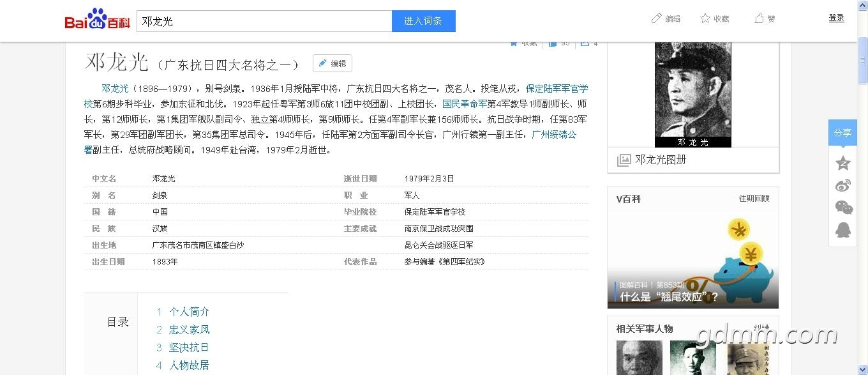Jump to section 1 个人简介
This screenshot has width=868, height=375.
189,312
